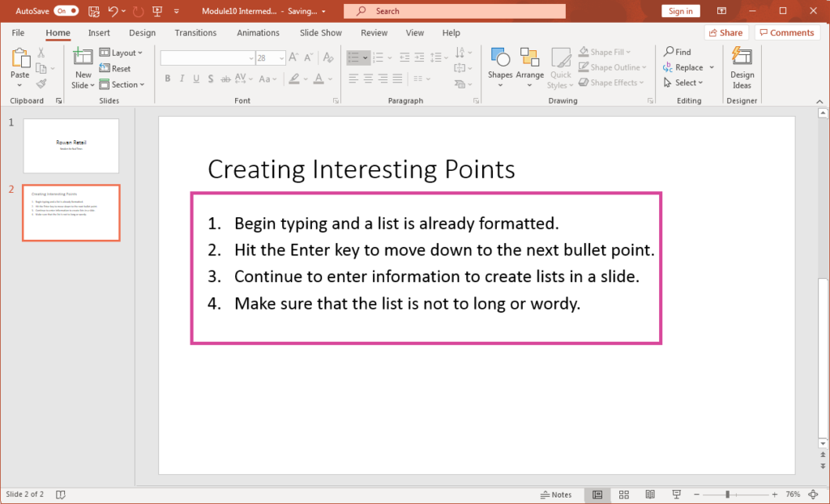The image size is (830, 504).
Task: Open the Font Color dropdown arrow
Action: tap(331, 79)
